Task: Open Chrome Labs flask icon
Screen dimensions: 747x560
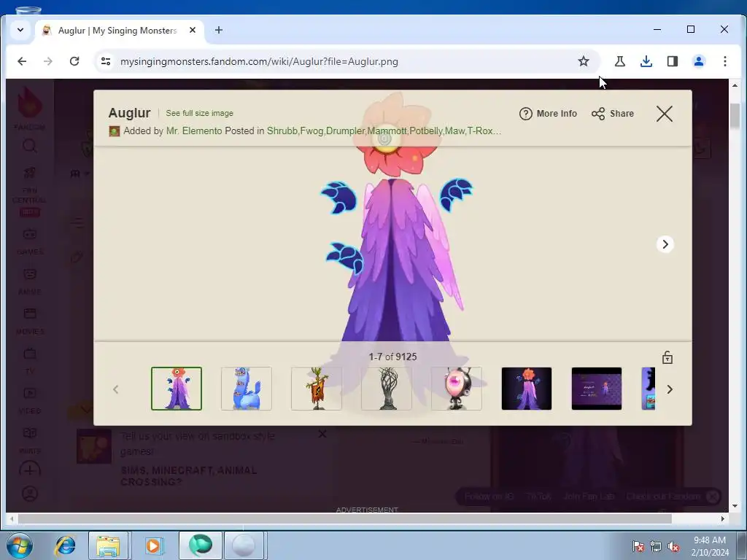Action: coord(620,61)
